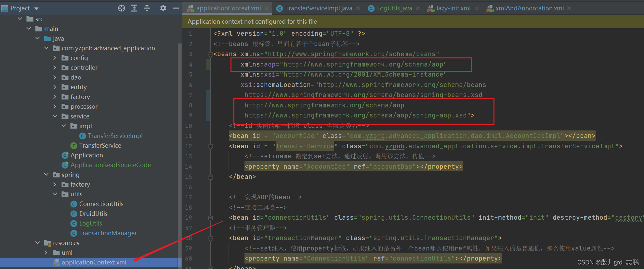Screen dimensions: 644x269
Task: Hide the Project panel with minimize icon
Action: tap(176, 8)
